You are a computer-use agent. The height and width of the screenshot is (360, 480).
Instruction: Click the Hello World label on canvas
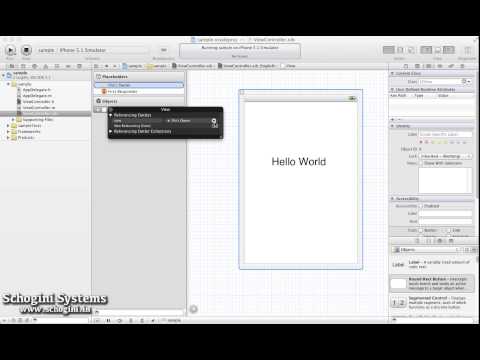pos(299,162)
